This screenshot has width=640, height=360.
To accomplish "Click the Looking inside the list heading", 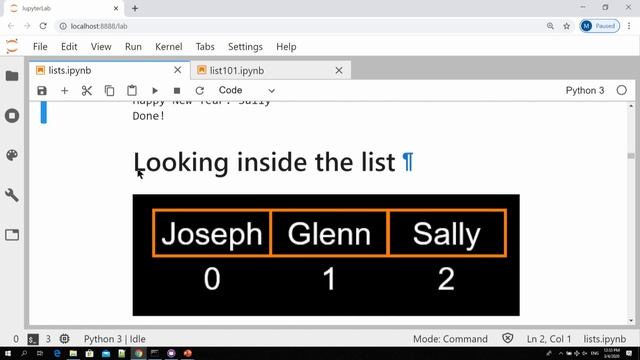I will click(x=264, y=162).
